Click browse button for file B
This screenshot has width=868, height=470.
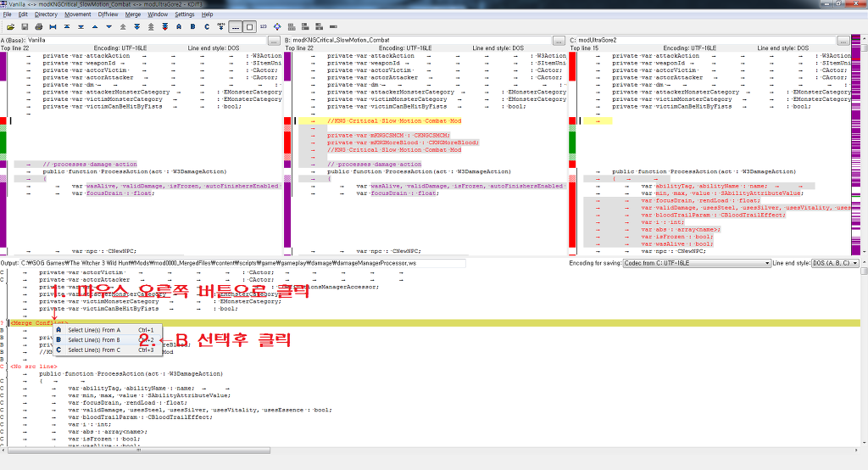tap(559, 40)
